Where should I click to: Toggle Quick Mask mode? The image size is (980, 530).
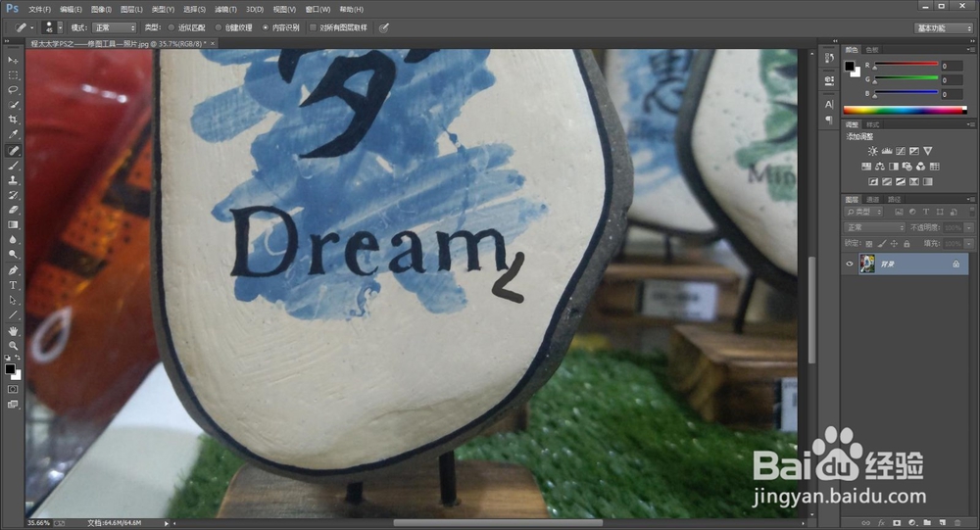click(x=13, y=389)
